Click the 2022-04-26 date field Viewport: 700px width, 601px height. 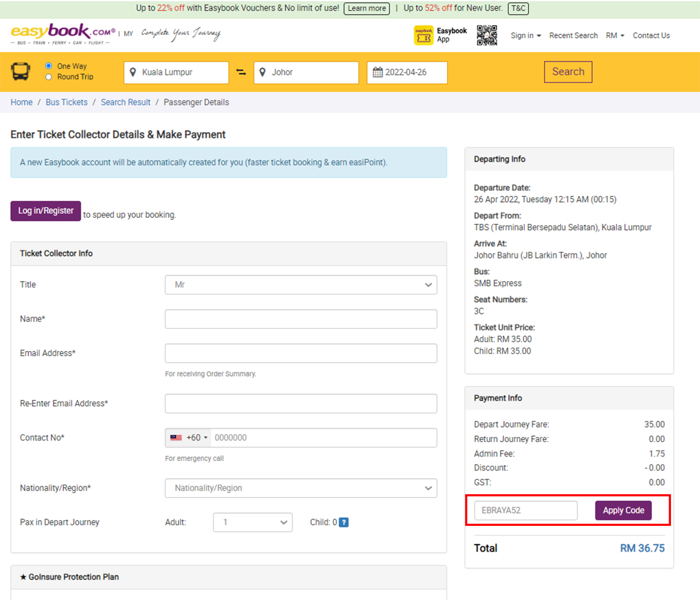pos(407,72)
